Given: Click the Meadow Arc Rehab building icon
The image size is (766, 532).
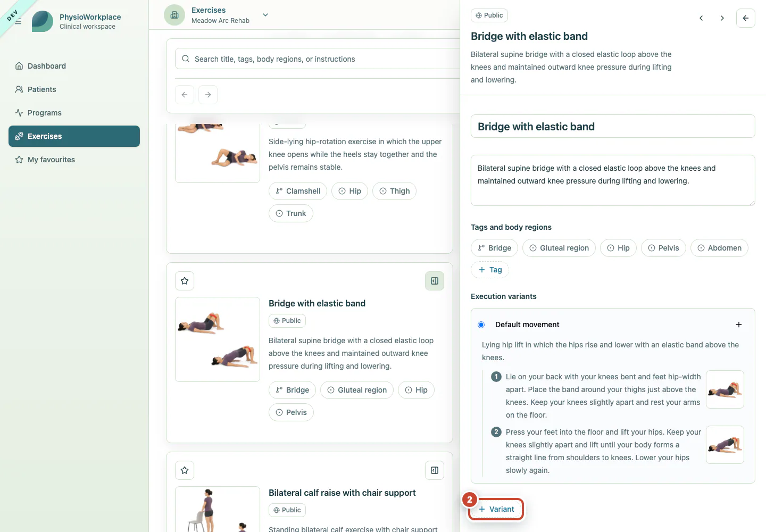Looking at the screenshot, I should [x=174, y=15].
